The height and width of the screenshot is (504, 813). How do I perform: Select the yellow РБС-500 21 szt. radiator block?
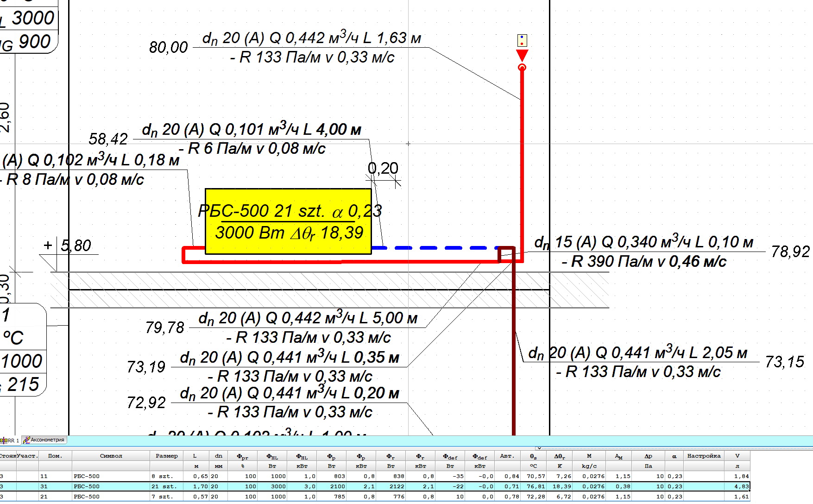coord(288,221)
